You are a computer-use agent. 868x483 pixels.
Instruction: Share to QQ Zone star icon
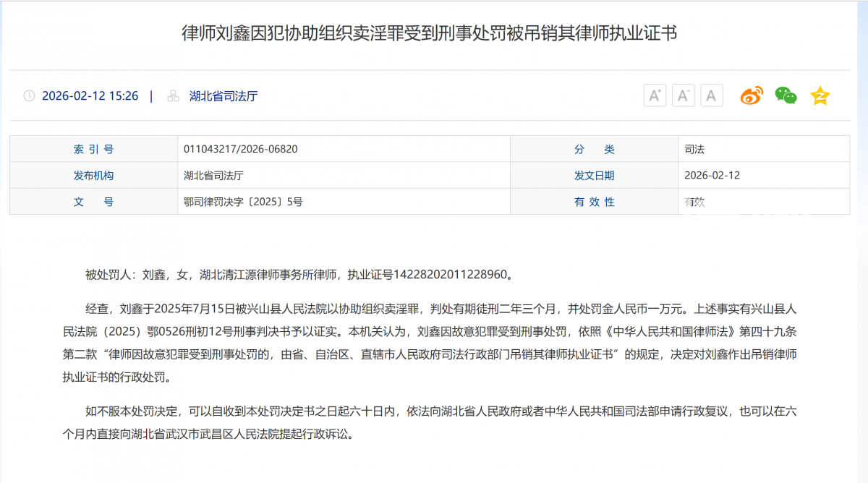click(x=820, y=95)
